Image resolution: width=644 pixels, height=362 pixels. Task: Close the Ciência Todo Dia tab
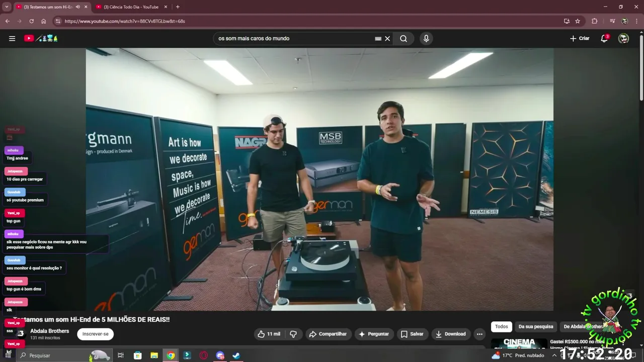(x=166, y=7)
